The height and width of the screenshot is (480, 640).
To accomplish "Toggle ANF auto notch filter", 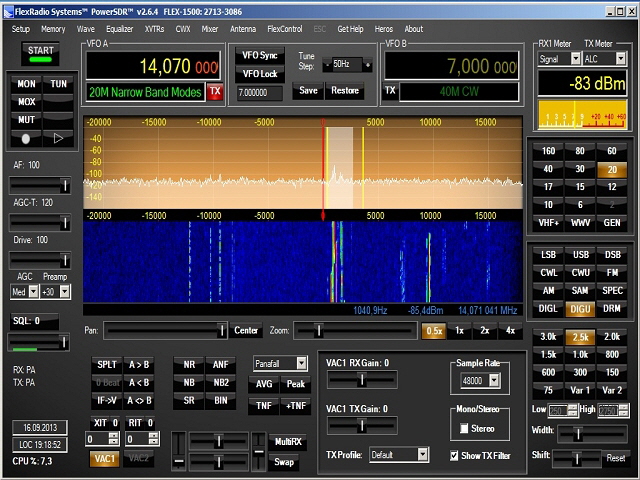I will [x=220, y=365].
